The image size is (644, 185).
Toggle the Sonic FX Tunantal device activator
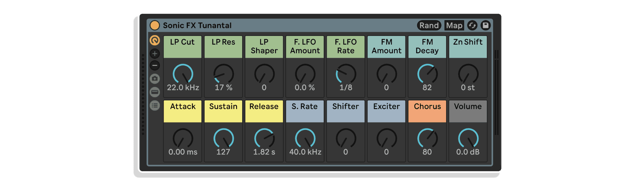tap(155, 25)
